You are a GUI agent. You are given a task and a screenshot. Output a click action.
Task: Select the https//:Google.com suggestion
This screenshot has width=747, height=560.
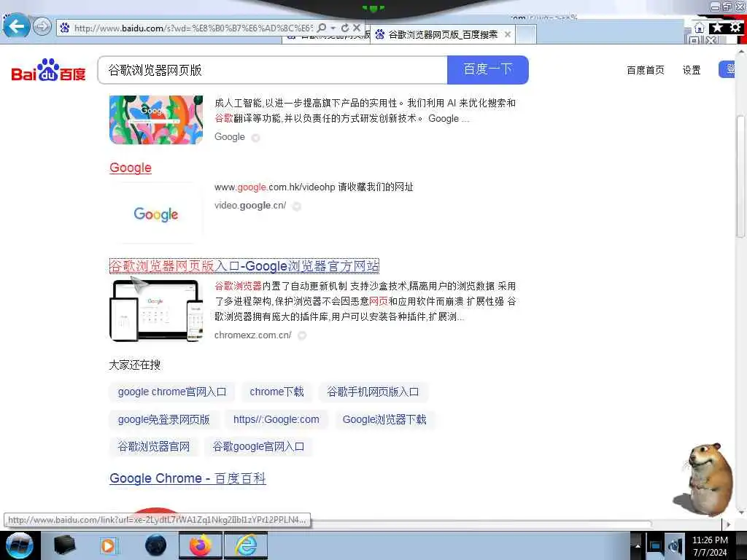coord(276,419)
